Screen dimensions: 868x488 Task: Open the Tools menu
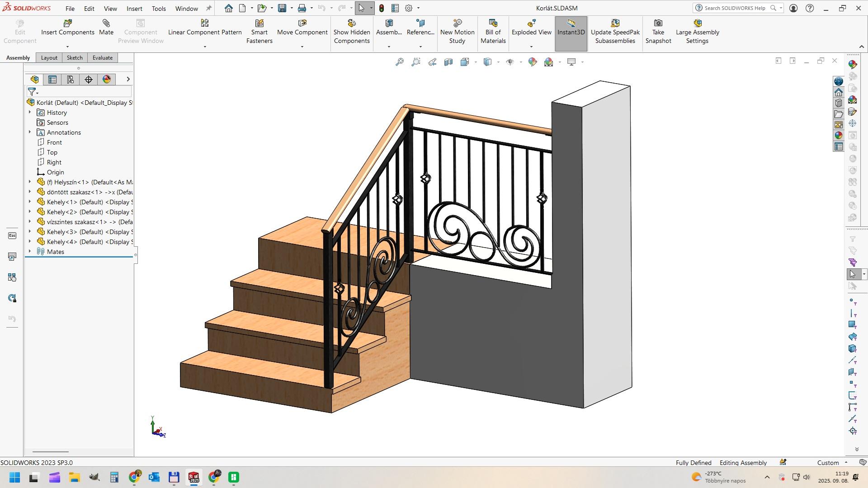point(158,9)
